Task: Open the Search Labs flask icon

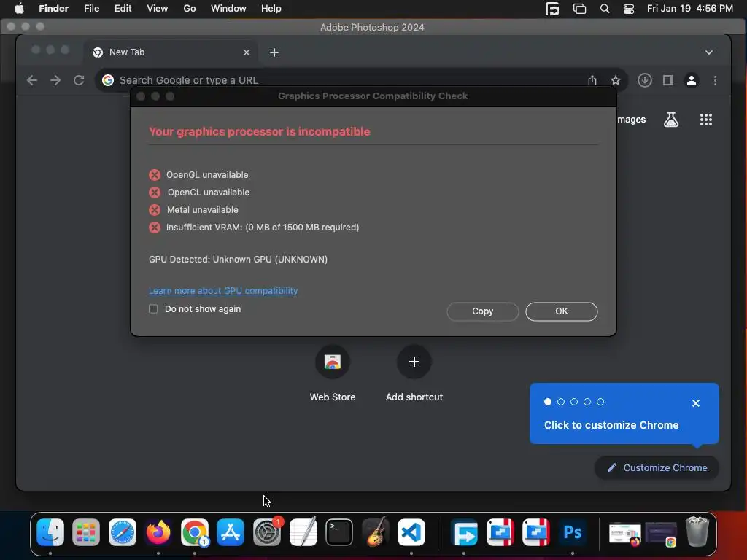Action: pos(671,120)
